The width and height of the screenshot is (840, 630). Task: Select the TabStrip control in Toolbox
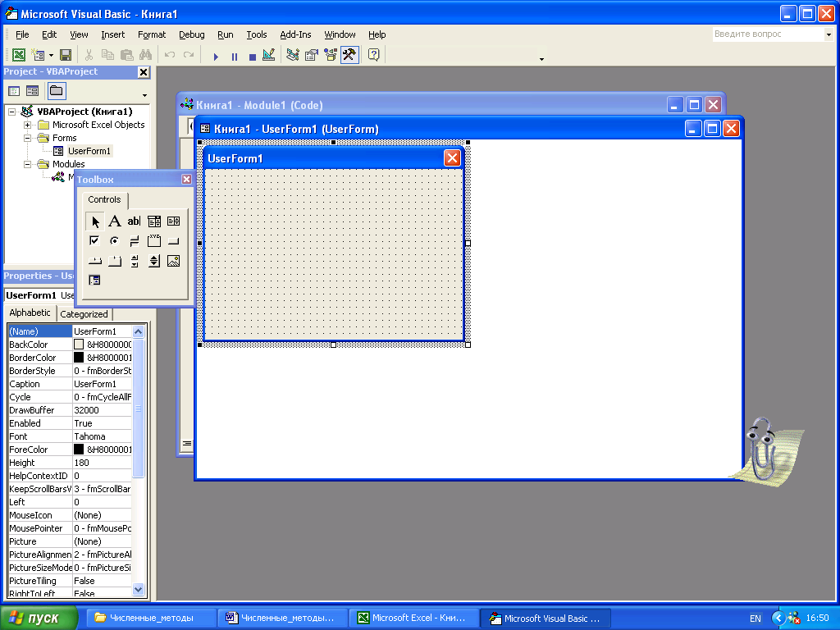click(x=95, y=261)
